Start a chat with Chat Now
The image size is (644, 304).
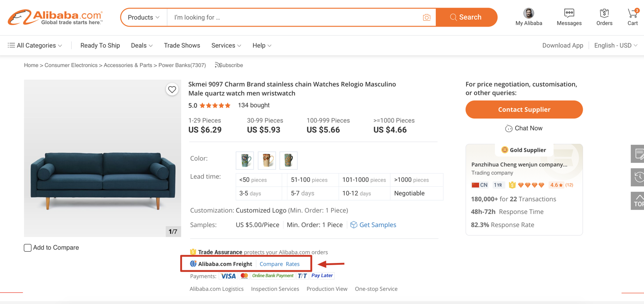524,129
